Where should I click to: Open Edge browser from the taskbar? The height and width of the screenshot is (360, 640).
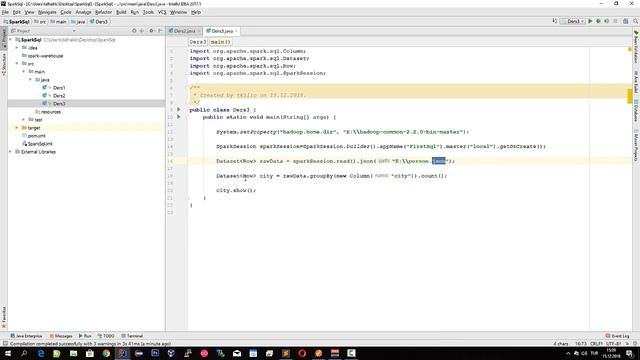[41, 353]
